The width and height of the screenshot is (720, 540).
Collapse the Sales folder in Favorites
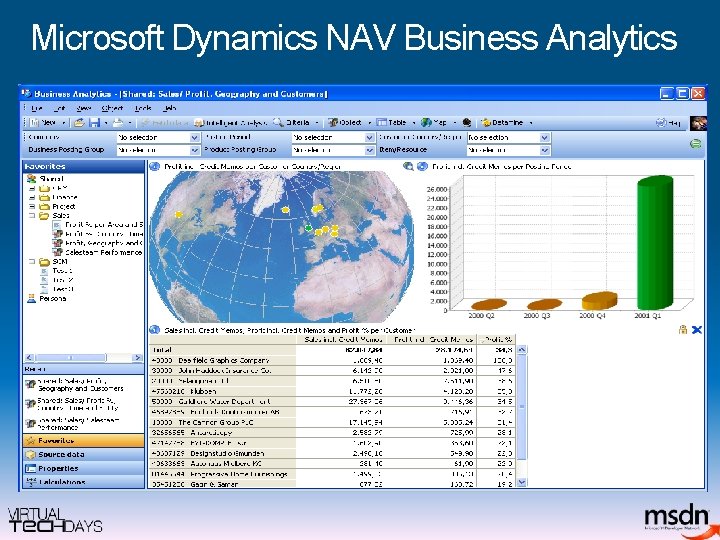(x=32, y=215)
